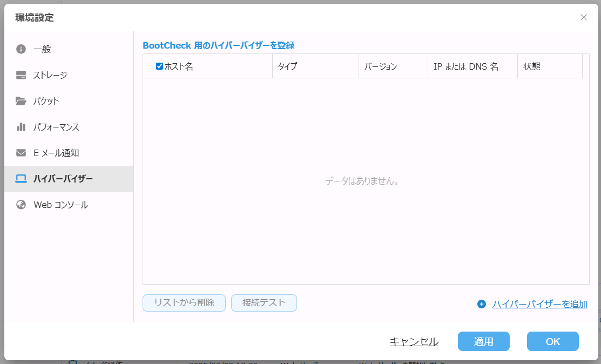Sort by the タイプ column header

[287, 66]
